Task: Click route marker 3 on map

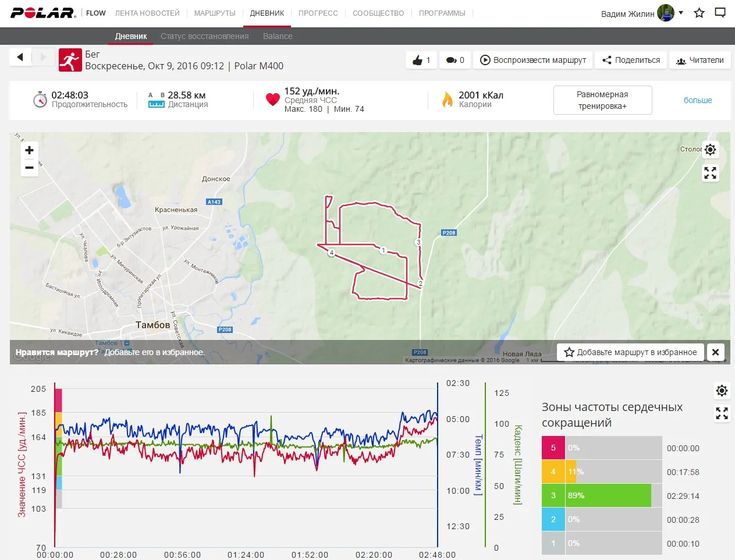Action: pos(418,242)
